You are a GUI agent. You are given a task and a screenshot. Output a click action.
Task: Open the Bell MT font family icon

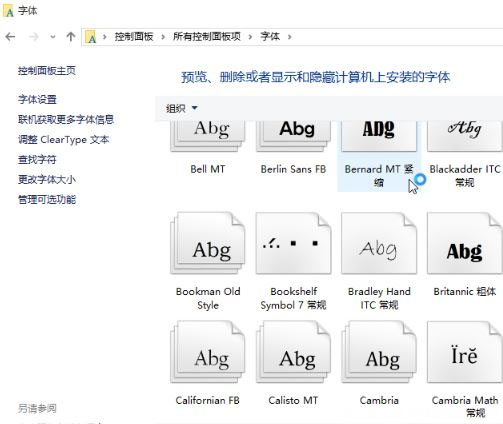pos(208,136)
